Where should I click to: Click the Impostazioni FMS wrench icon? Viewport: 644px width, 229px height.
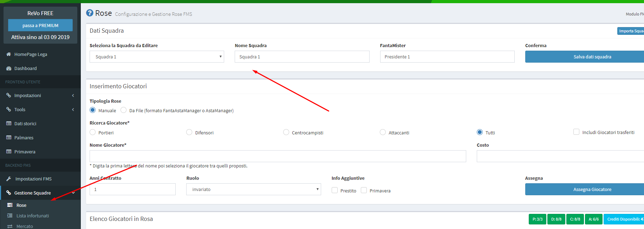pos(9,179)
